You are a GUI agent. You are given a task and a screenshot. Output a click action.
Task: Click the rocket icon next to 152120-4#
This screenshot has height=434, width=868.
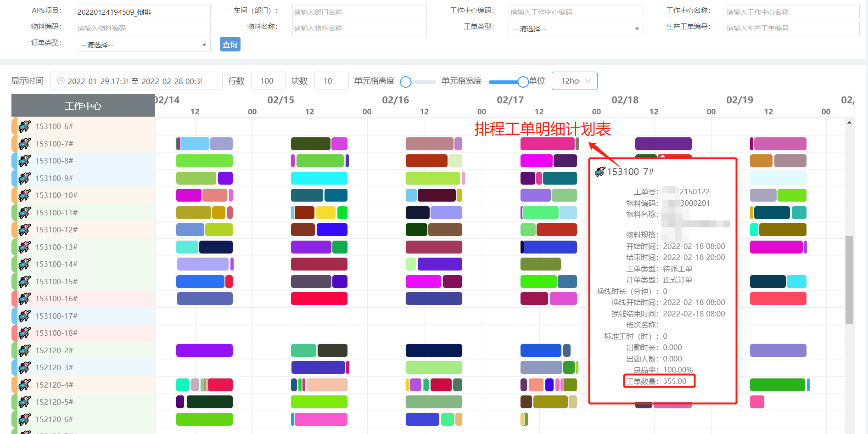click(24, 384)
